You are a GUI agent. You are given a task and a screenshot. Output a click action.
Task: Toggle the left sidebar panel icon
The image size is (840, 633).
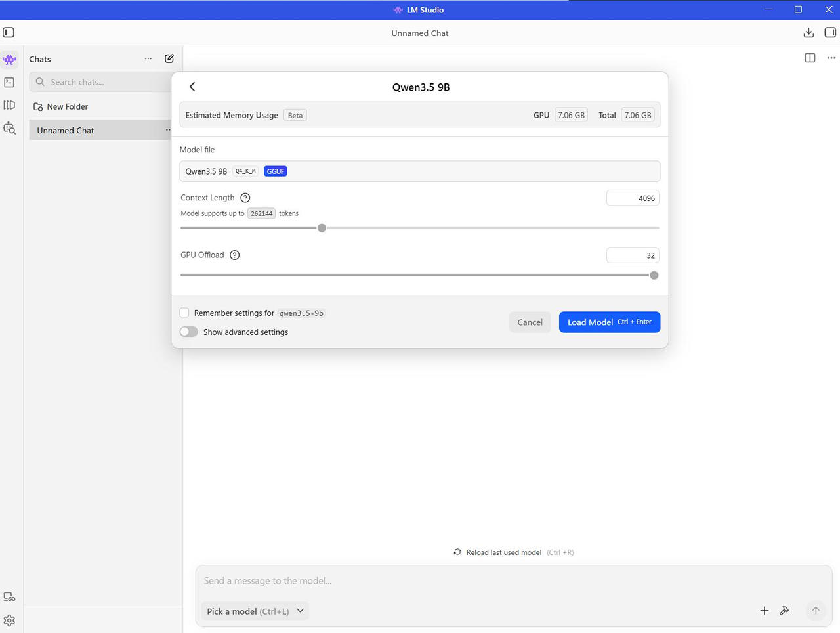pos(9,33)
